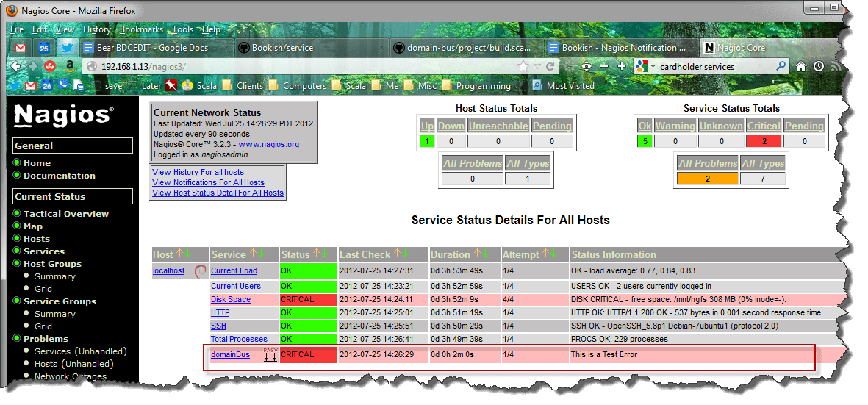Image resolution: width=868 pixels, height=405 pixels.
Task: Bookmark this page with the star icon
Action: tap(523, 66)
